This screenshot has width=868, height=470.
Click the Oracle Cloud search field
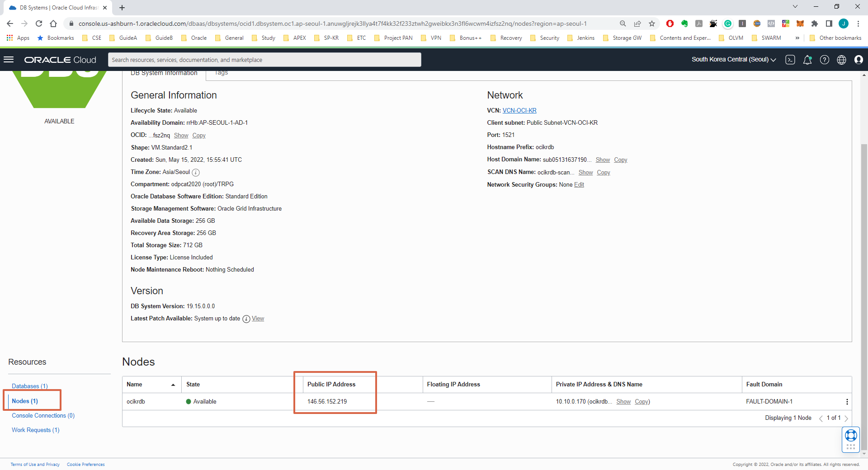(264, 60)
